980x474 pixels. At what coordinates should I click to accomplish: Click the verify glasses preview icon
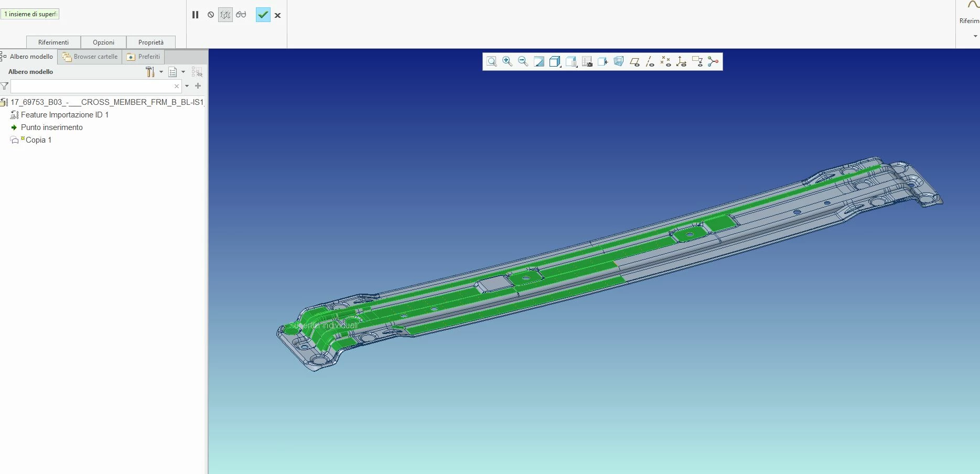pos(241,15)
